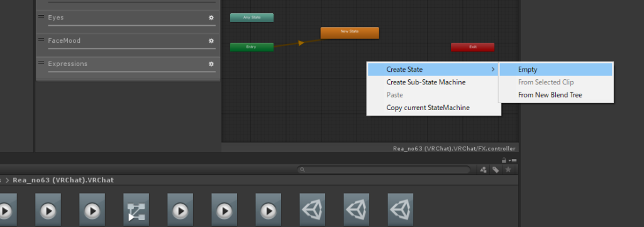The height and width of the screenshot is (227, 644).
Task: Click the FX.controller path label
Action: click(x=454, y=148)
